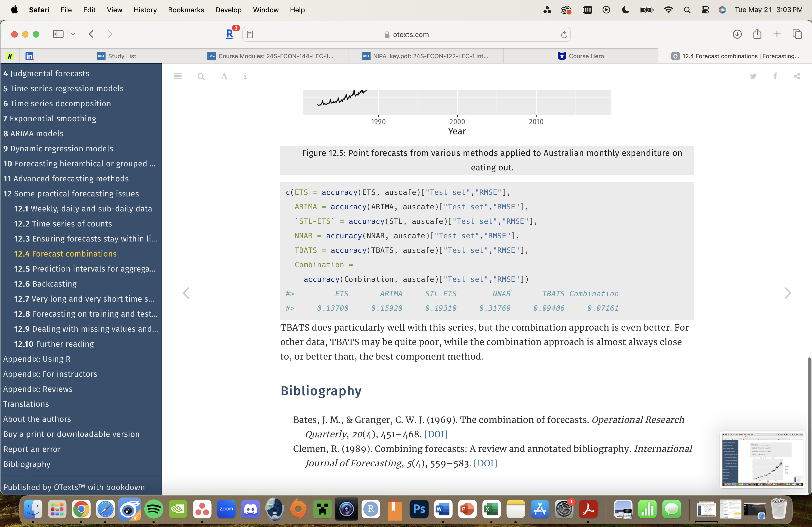The width and height of the screenshot is (812, 527).
Task: Open the Develop menu
Action: click(228, 10)
